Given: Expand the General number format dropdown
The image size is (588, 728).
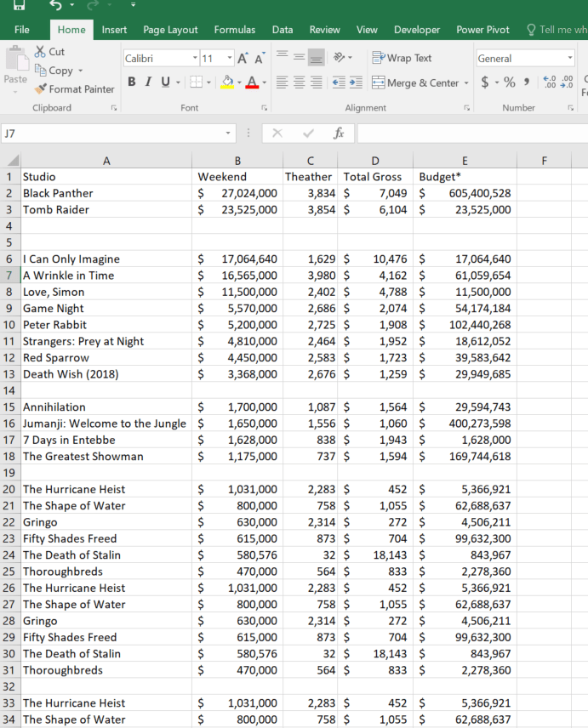Looking at the screenshot, I should click(570, 58).
